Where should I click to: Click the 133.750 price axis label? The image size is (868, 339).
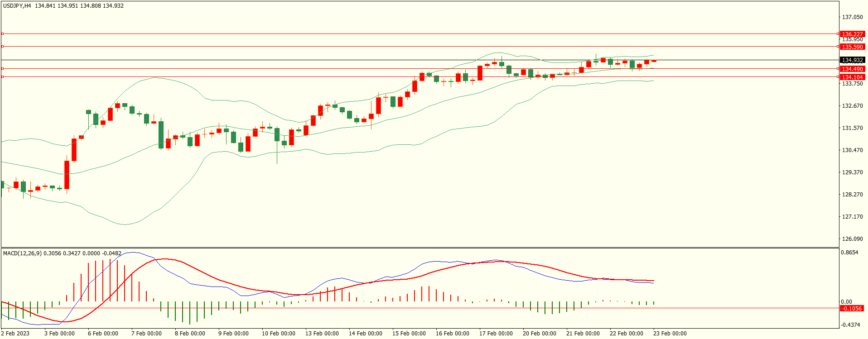(852, 83)
